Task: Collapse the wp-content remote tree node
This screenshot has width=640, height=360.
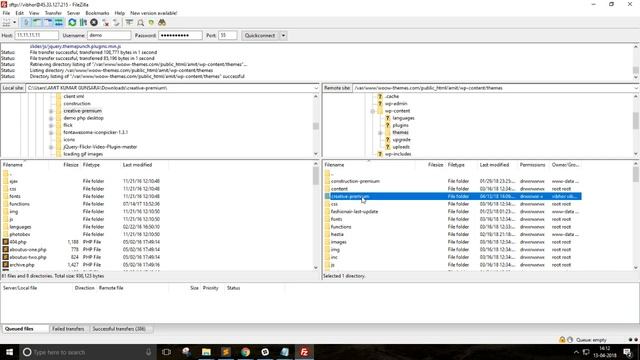Action: (x=373, y=111)
